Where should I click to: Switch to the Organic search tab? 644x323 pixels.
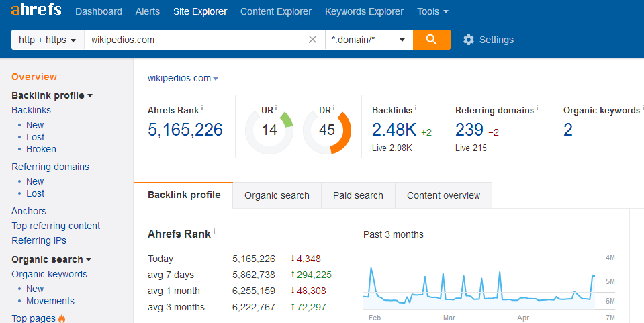click(x=277, y=195)
